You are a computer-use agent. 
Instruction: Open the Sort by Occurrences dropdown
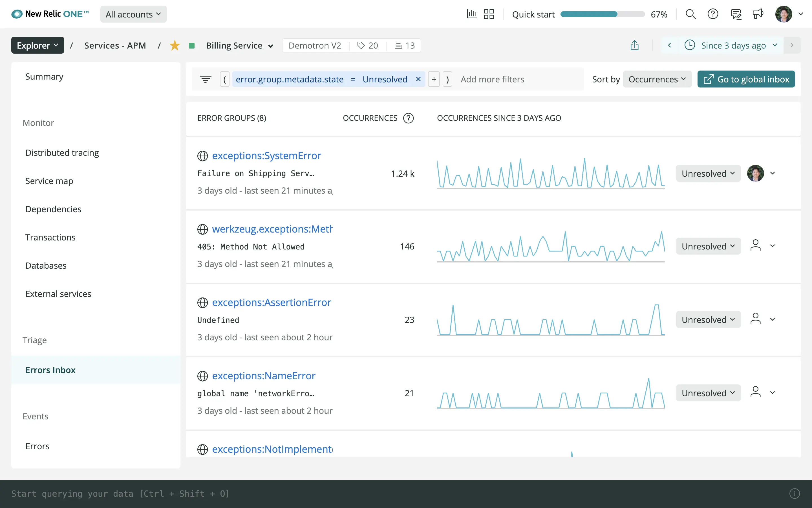tap(657, 79)
